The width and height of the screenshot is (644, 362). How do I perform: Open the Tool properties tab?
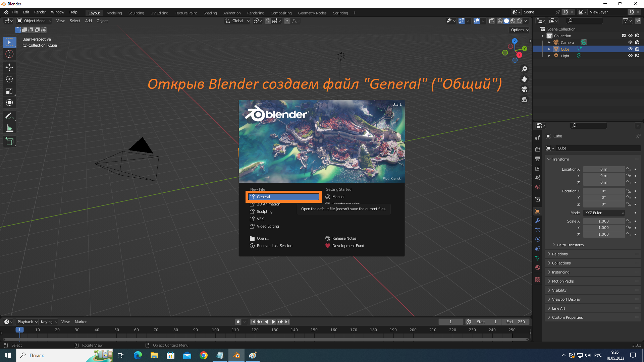538,137
